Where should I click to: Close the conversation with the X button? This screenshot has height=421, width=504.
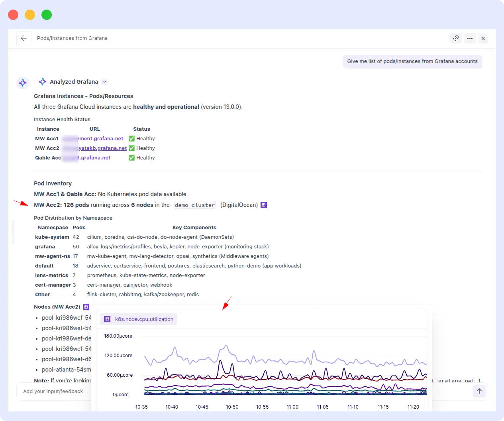tap(483, 38)
